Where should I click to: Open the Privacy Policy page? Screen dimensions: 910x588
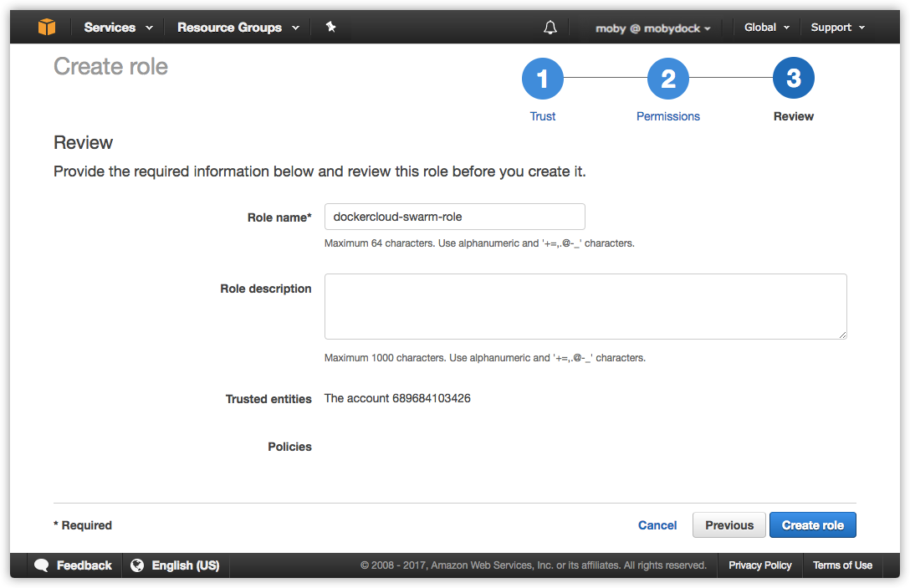pyautogui.click(x=759, y=565)
